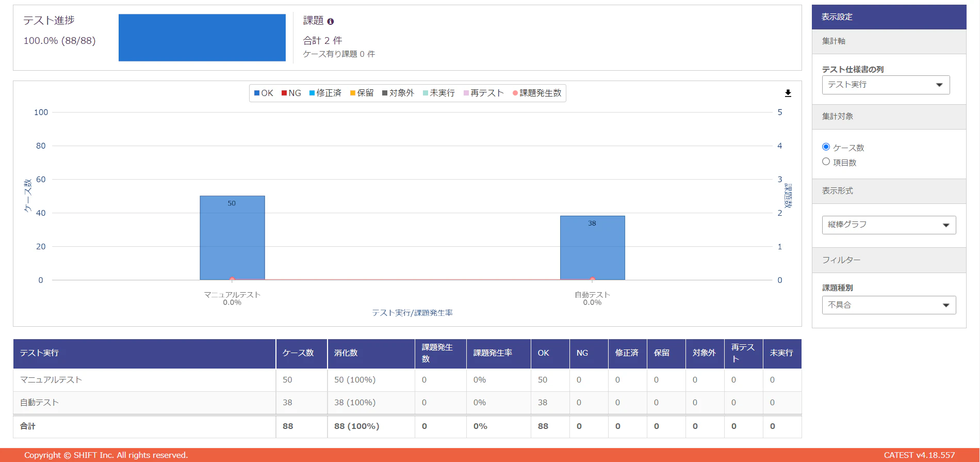This screenshot has width=980, height=462.
Task: Click the 修正済 column header in table
Action: click(628, 354)
